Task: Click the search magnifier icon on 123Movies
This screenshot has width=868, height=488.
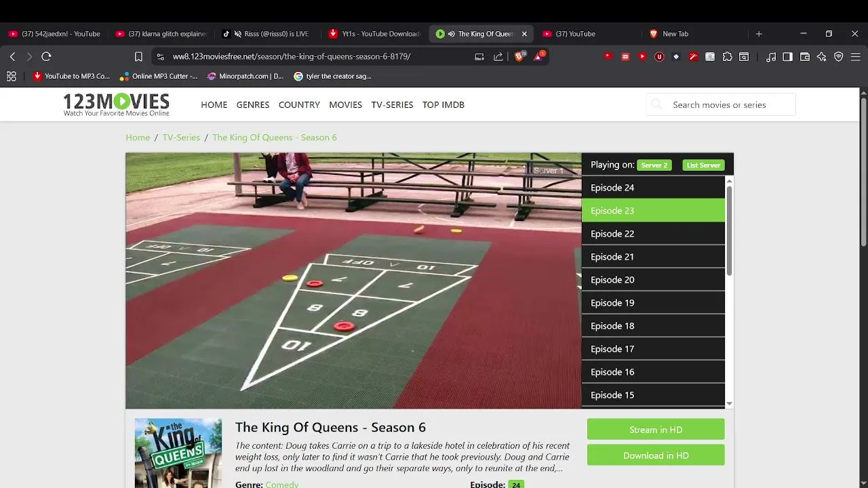Action: (x=656, y=104)
